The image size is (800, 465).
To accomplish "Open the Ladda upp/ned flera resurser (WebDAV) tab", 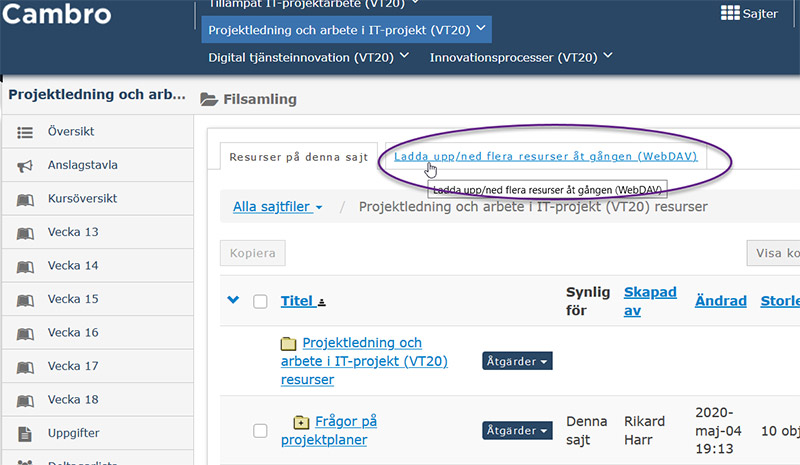I will (545, 156).
